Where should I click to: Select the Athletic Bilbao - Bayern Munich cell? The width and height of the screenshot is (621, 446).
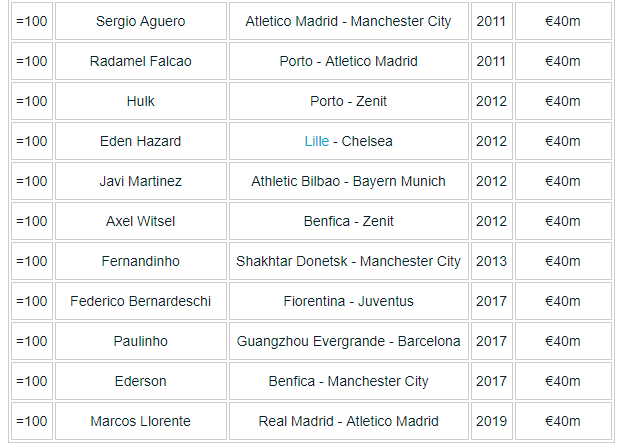(x=348, y=181)
